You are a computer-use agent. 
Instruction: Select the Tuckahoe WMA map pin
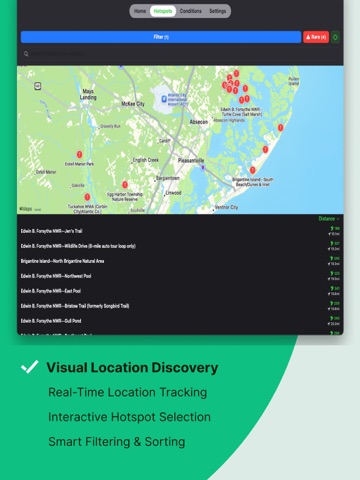(x=87, y=197)
